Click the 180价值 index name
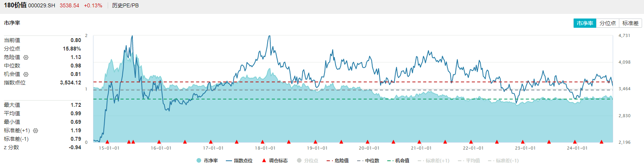 coord(15,5)
